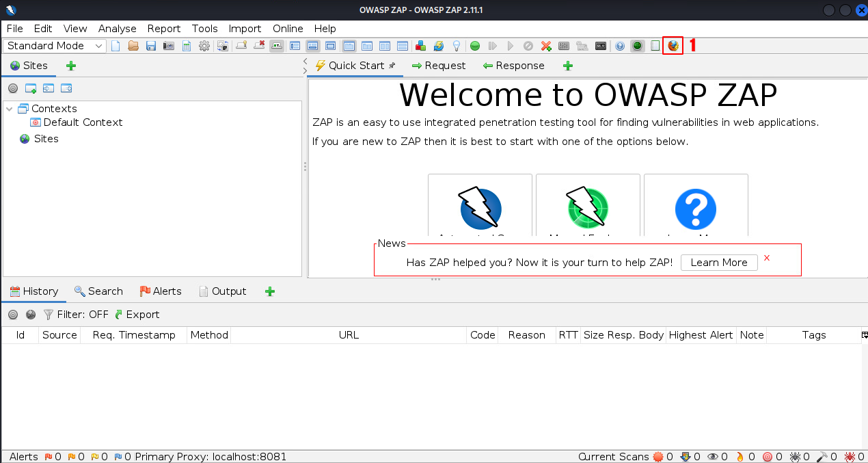868x463 pixels.
Task: Toggle the HUD radar button in toolbar
Action: (637, 46)
